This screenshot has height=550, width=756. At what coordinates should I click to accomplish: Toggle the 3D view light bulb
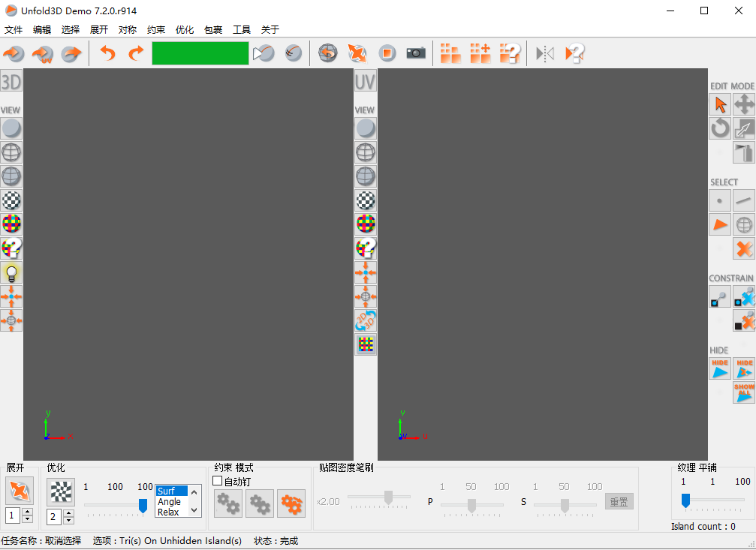11,273
